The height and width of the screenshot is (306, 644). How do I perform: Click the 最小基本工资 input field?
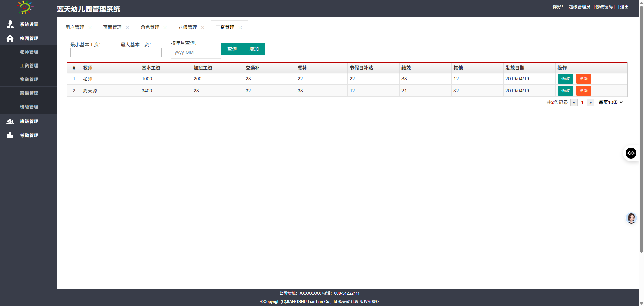91,52
